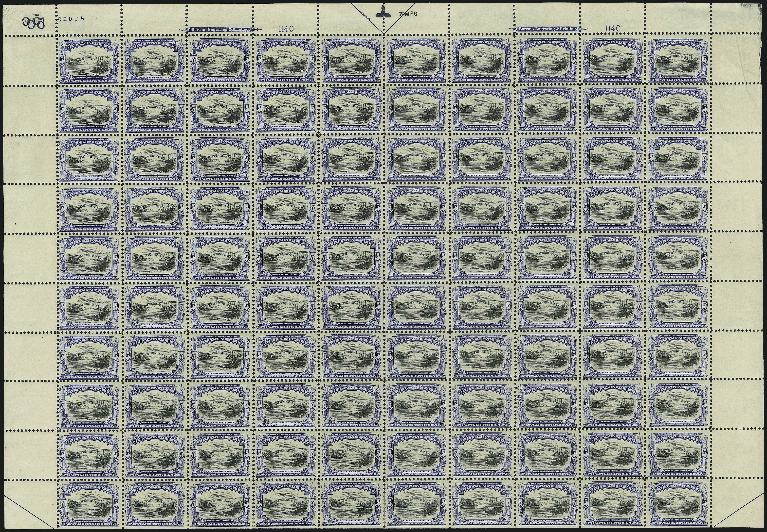Select the left Bureau, Engraving & Printing imprint
The height and width of the screenshot is (532, 767).
pos(219,30)
